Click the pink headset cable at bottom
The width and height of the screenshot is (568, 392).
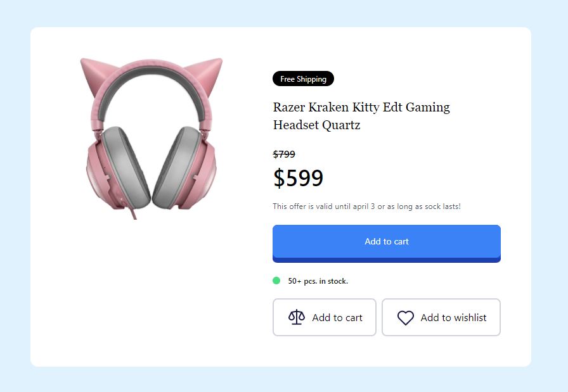click(132, 213)
